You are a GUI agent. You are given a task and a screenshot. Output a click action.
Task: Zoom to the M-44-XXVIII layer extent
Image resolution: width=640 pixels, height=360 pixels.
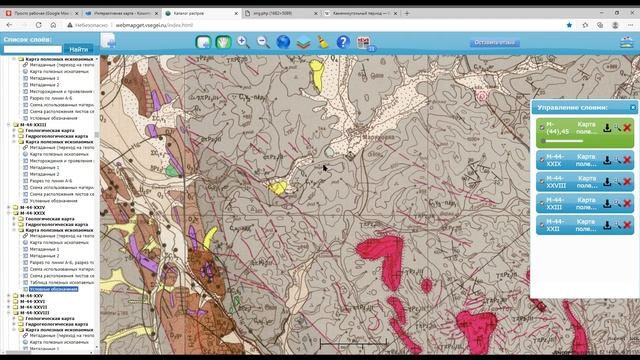coord(617,182)
